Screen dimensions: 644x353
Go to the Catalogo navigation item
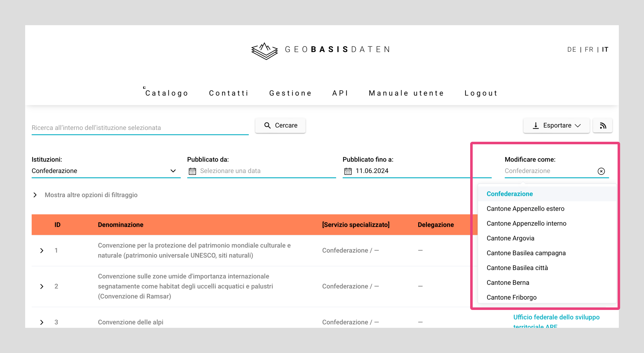pos(167,93)
